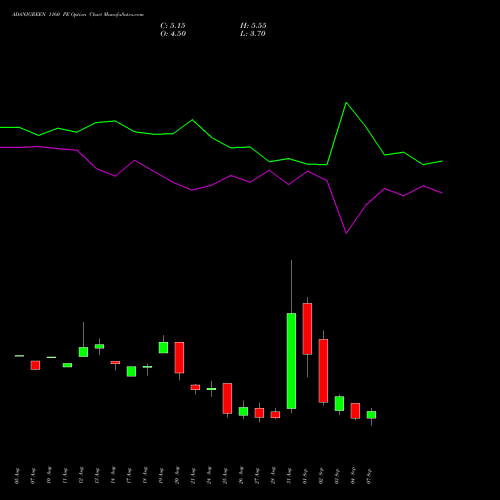The height and width of the screenshot is (500, 500).
Task: Click the 19 Aug date label
Action: 161,476
